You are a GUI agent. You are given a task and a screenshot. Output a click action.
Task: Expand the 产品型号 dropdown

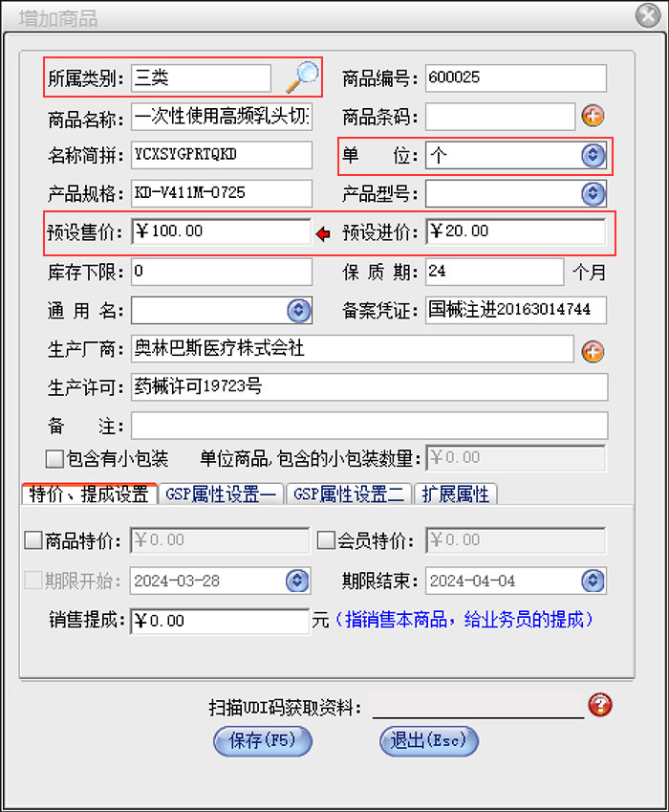593,194
